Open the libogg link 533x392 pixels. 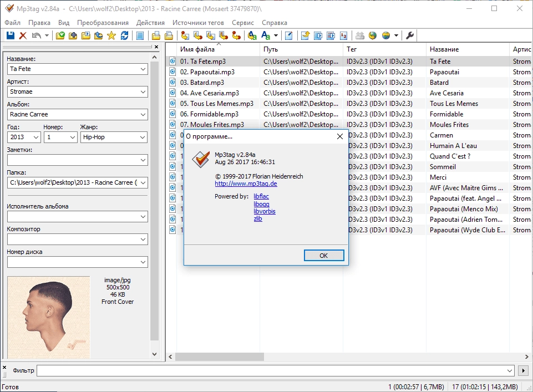(x=261, y=204)
